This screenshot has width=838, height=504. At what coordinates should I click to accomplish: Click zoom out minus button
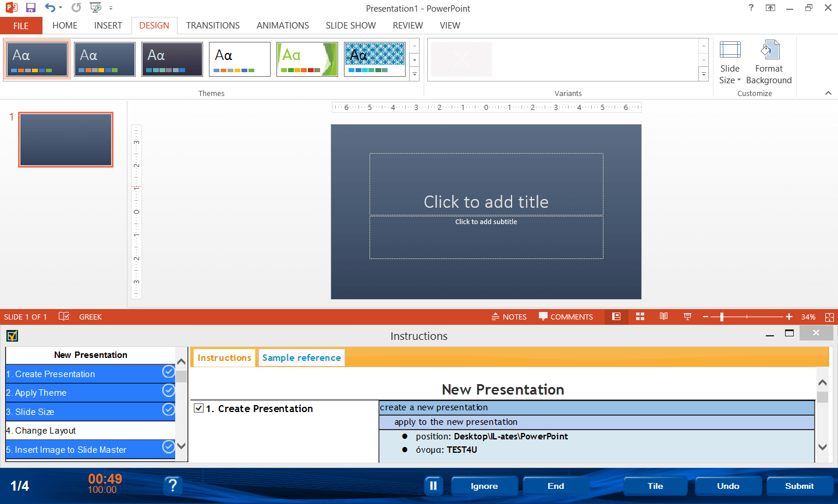tap(705, 317)
